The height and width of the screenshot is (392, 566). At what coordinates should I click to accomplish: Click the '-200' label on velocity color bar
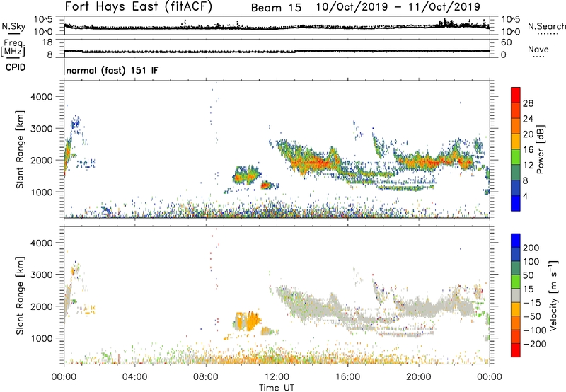pyautogui.click(x=533, y=344)
